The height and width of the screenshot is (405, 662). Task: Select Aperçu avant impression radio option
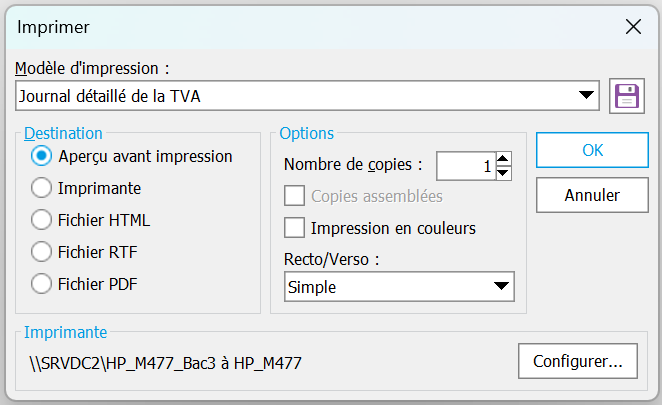point(42,156)
